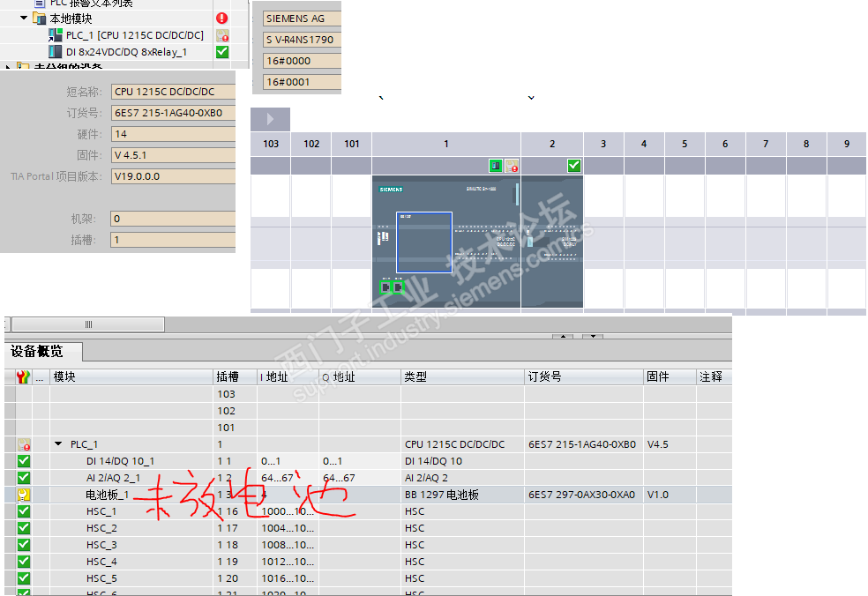Click green run status icon above slot 1

(x=496, y=166)
